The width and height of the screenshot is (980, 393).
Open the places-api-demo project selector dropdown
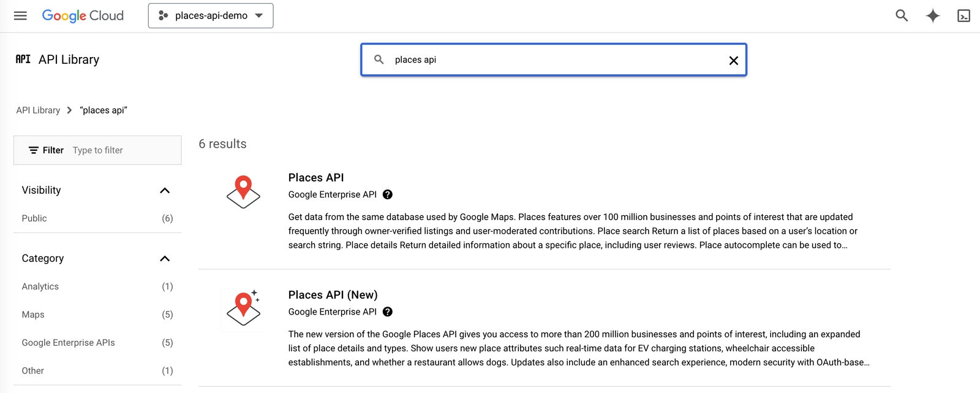(211, 16)
